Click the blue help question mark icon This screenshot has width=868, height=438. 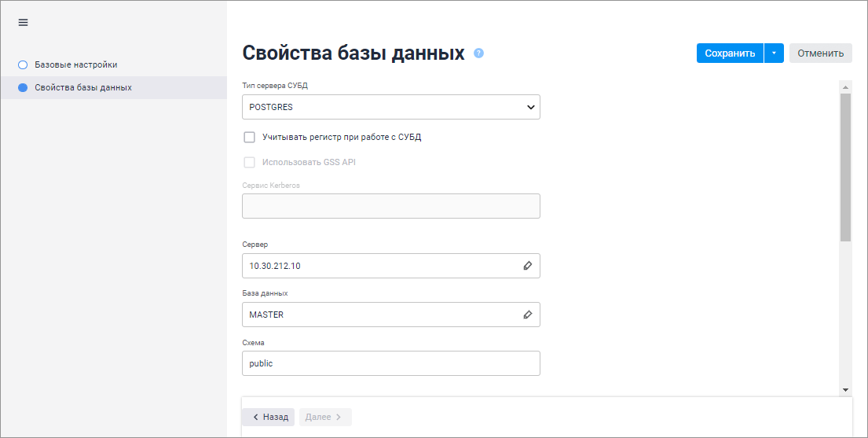[x=478, y=53]
